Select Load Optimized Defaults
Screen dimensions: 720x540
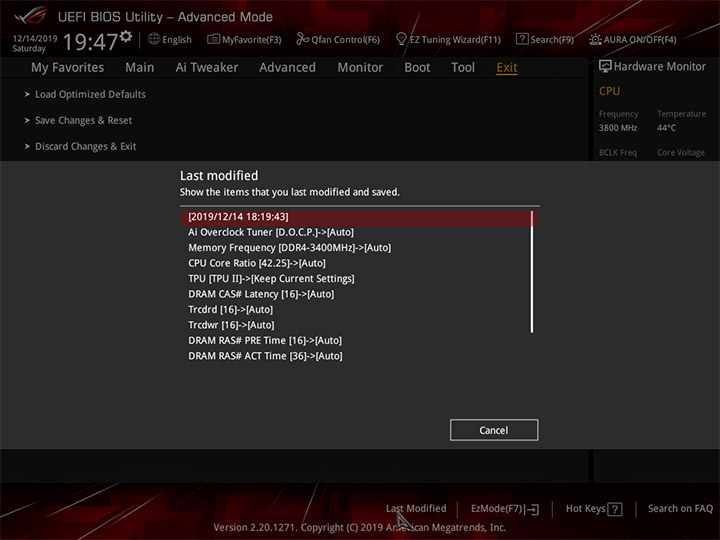[x=90, y=94]
